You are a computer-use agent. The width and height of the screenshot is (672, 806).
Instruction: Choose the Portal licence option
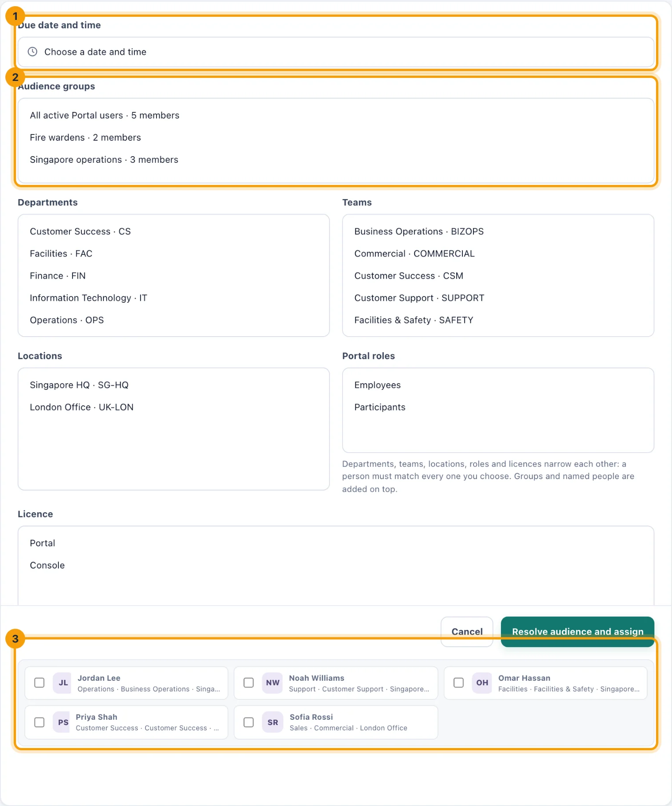tap(42, 543)
